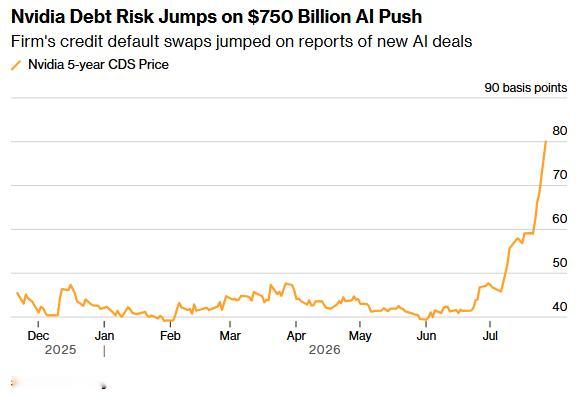Click the 2025 year label
Viewport: 586px width, 398px height.
[61, 350]
